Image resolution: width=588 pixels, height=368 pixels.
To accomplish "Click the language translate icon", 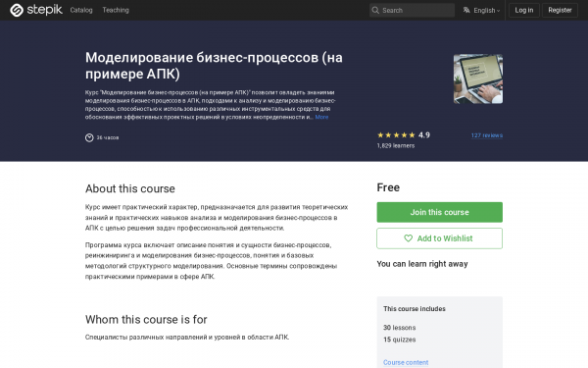I will coord(466,10).
